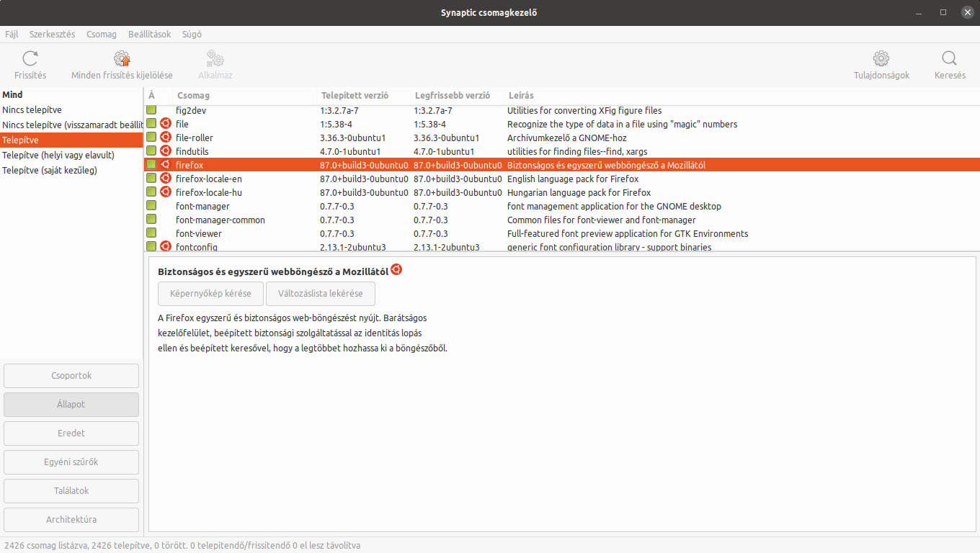This screenshot has width=980, height=553.
Task: Click the status bar package count text
Action: [182, 545]
